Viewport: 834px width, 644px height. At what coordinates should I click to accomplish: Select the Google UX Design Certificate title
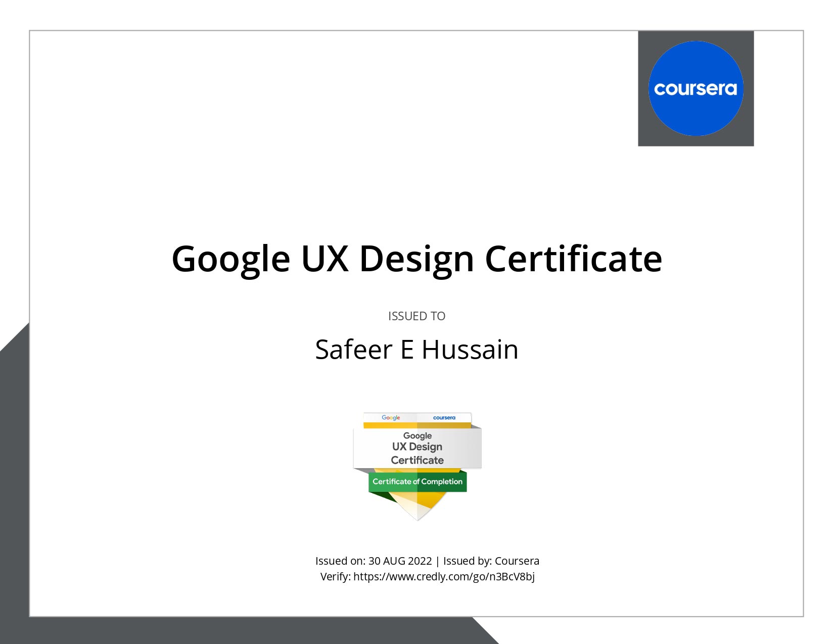[x=416, y=259]
